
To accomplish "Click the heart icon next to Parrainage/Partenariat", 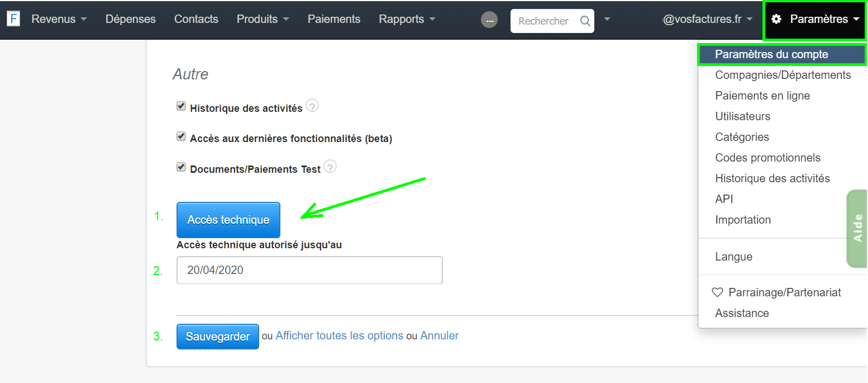I will click(x=718, y=292).
